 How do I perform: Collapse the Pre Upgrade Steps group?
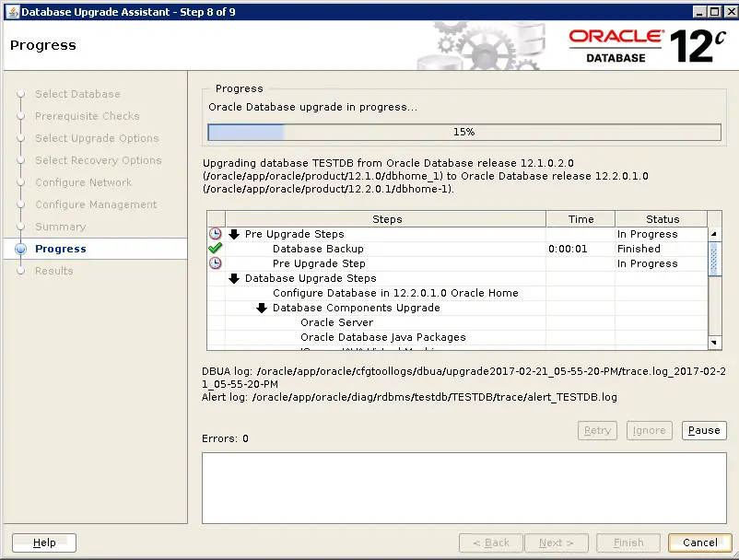coord(234,234)
